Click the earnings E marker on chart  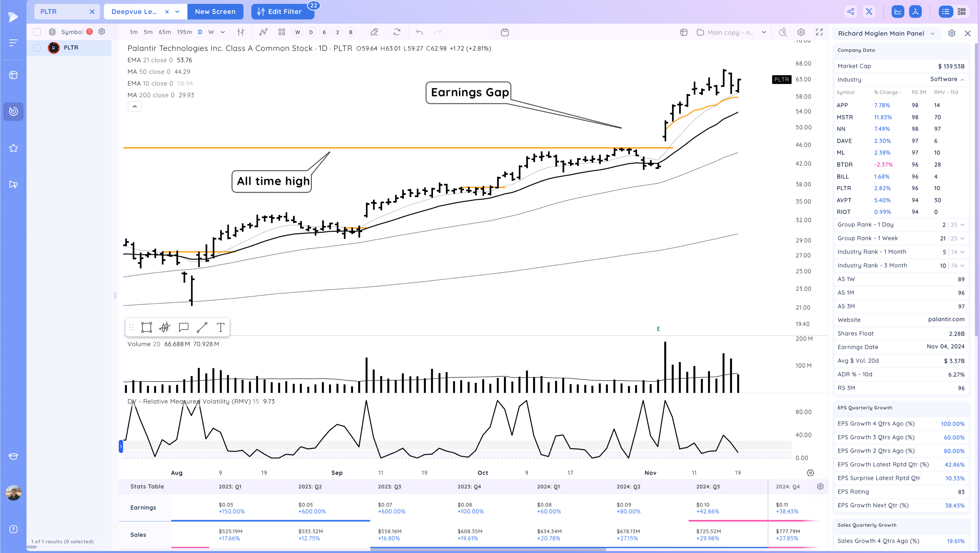click(658, 329)
